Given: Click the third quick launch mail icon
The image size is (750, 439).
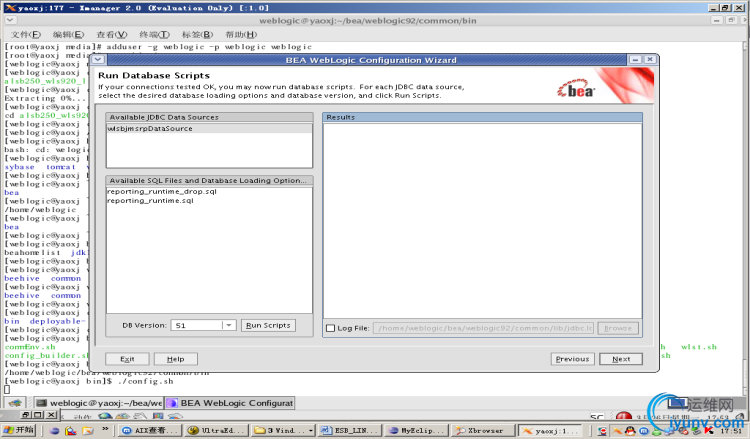Looking at the screenshot, I should 88,430.
